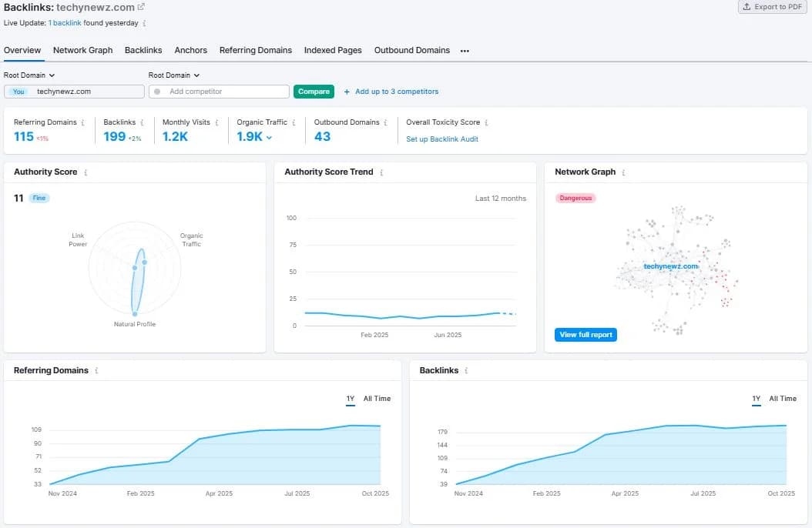The height and width of the screenshot is (528, 812).
Task: Click the Last 12 months label
Action: 501,199
